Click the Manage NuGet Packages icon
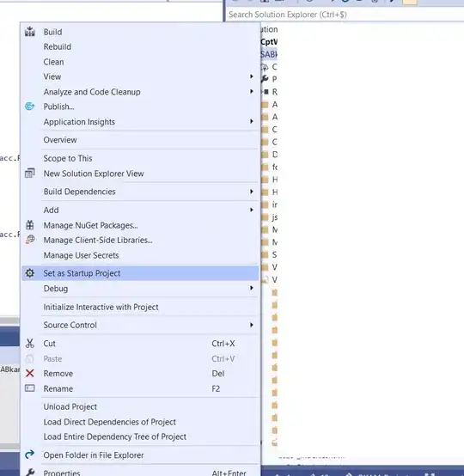This screenshot has height=476, width=464. (30, 225)
